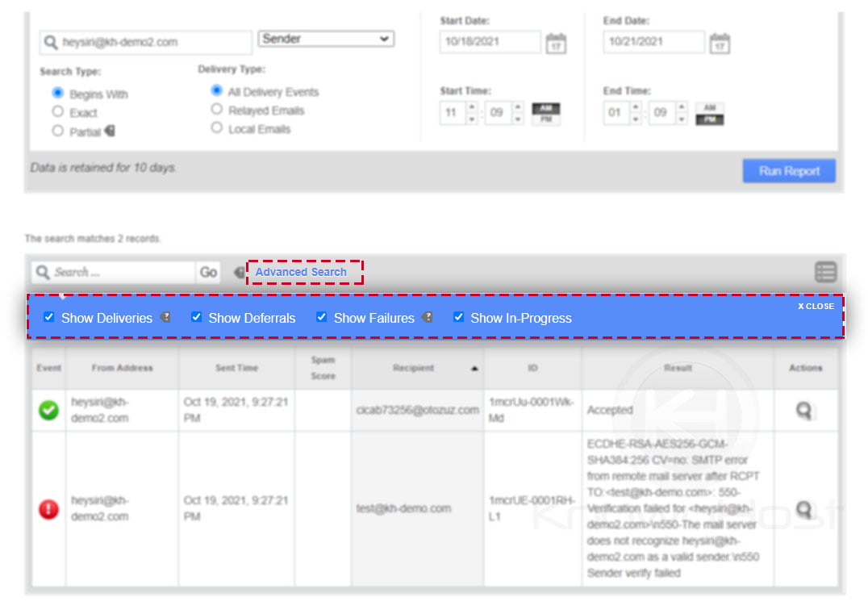Open the Sender dropdown

(326, 38)
